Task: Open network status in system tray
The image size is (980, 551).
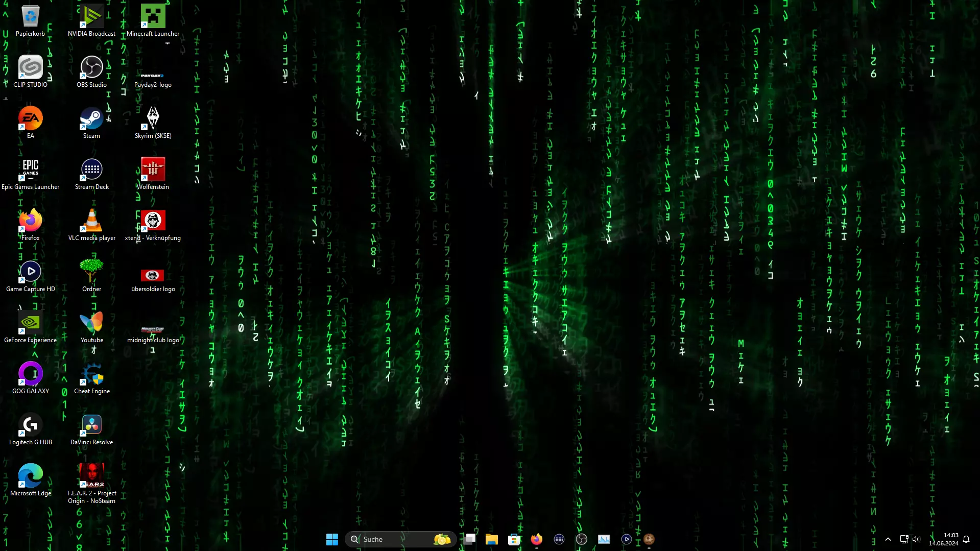Action: 904,539
